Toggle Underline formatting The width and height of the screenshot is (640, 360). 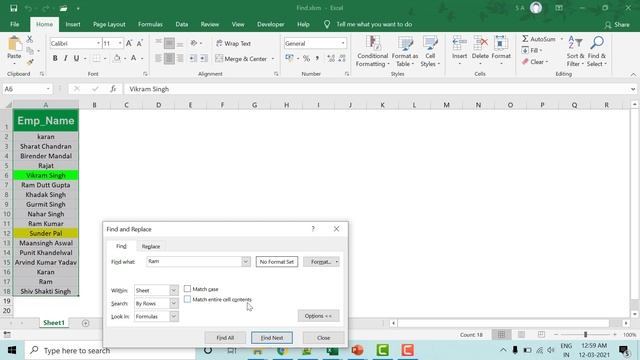76,58
